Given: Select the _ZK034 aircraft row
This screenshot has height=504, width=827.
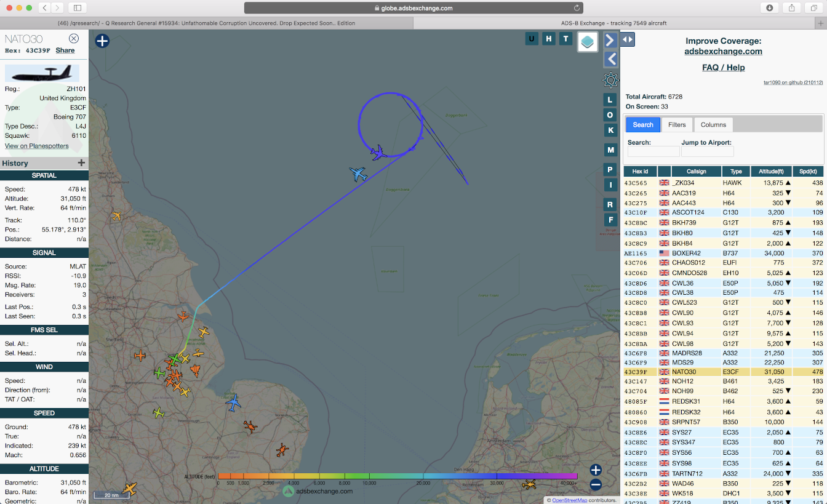Looking at the screenshot, I should click(724, 183).
